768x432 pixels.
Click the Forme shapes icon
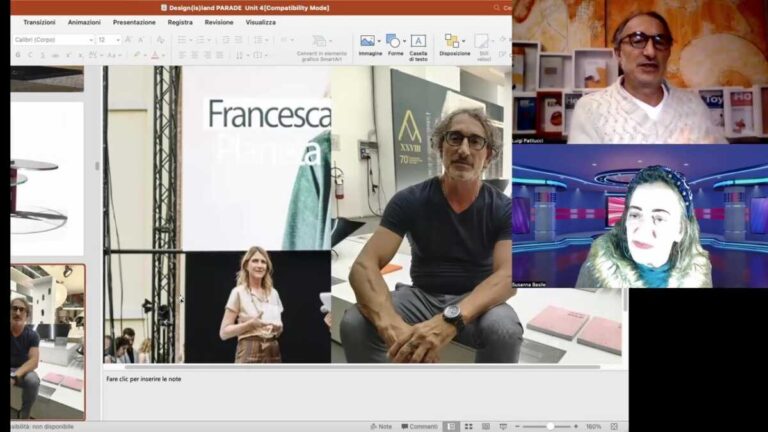click(393, 41)
